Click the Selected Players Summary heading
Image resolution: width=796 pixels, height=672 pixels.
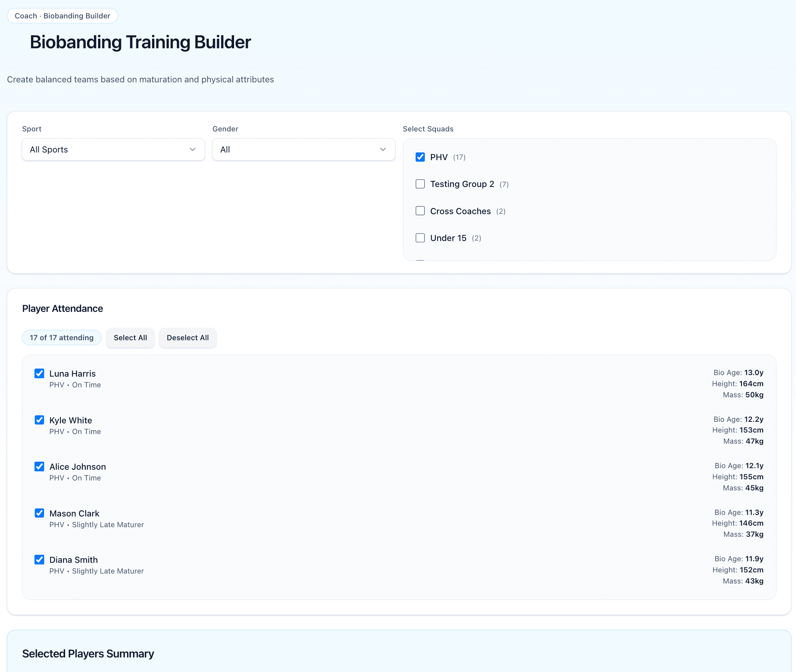tap(88, 653)
